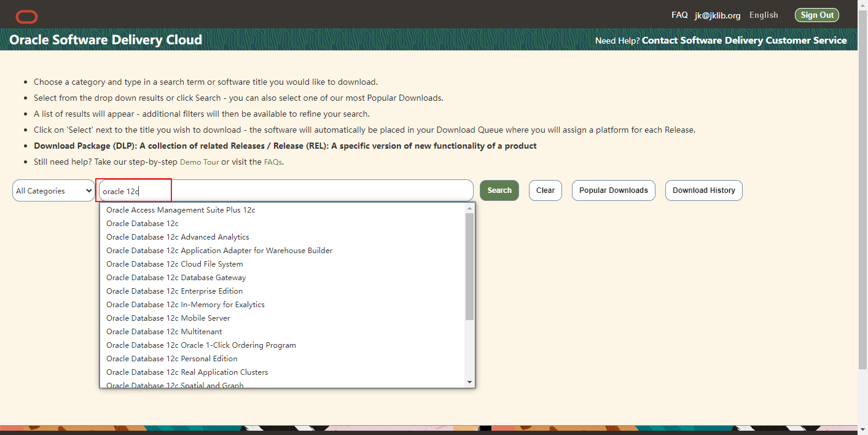Viewport: 868px width, 435px height.
Task: Open the Demo Tour link
Action: [x=199, y=162]
